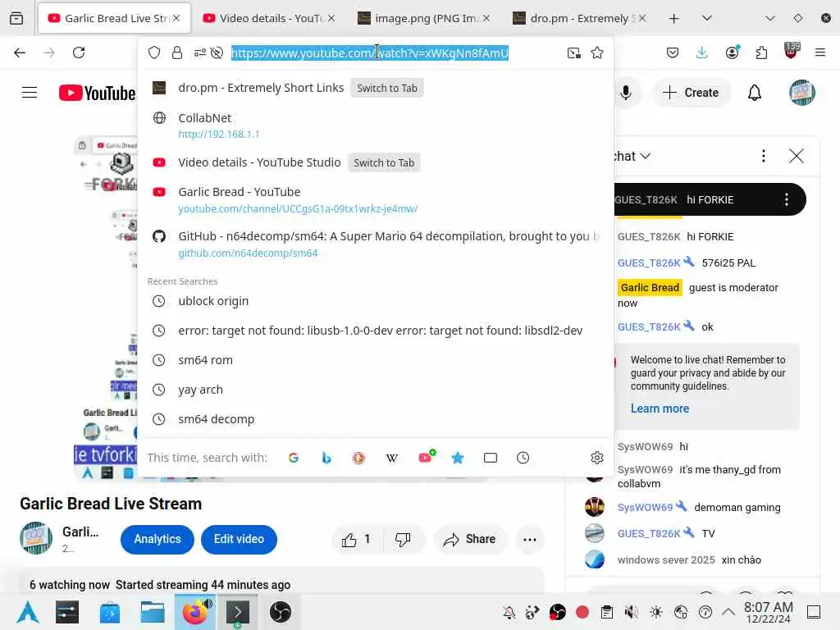This screenshot has height=630, width=840.
Task: Toggle muted audio volume in the system tray
Action: [632, 612]
